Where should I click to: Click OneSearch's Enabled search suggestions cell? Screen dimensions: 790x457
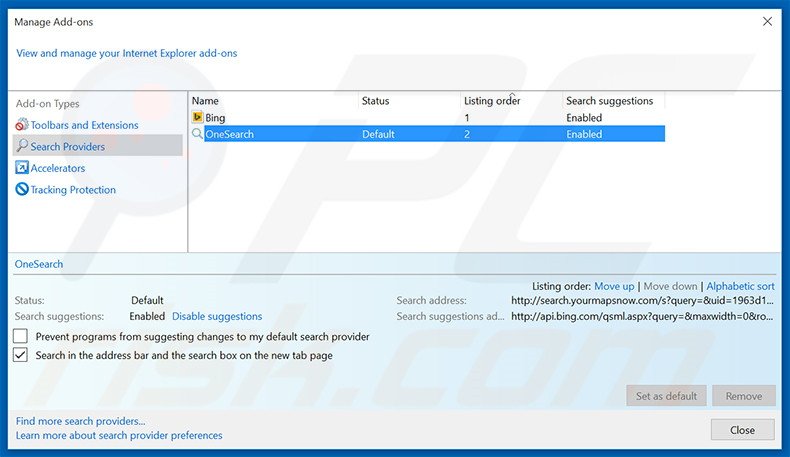click(584, 134)
